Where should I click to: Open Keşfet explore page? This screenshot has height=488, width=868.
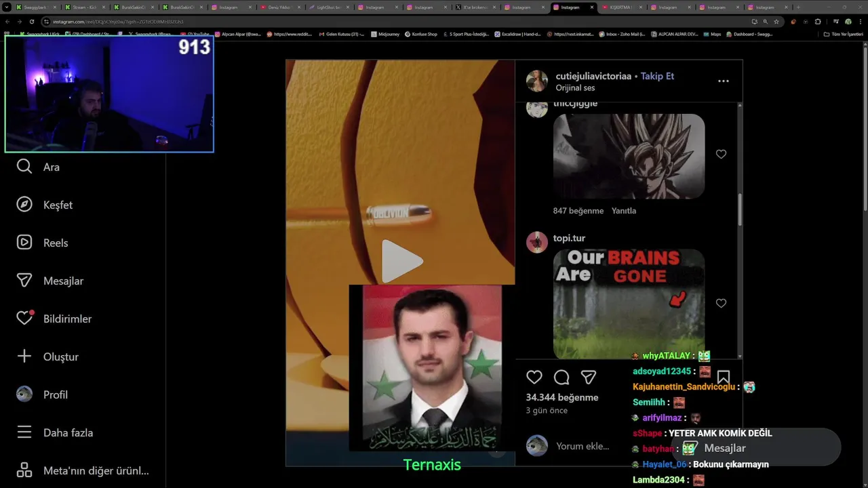(44, 205)
